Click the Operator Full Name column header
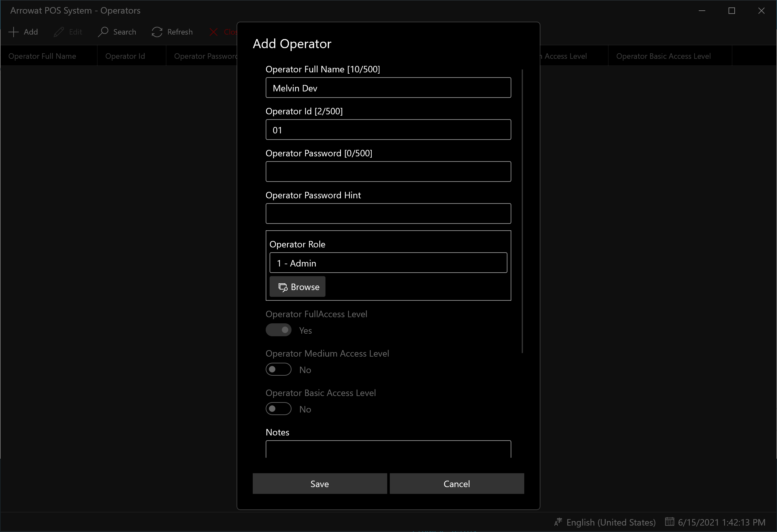777x532 pixels. tap(42, 56)
